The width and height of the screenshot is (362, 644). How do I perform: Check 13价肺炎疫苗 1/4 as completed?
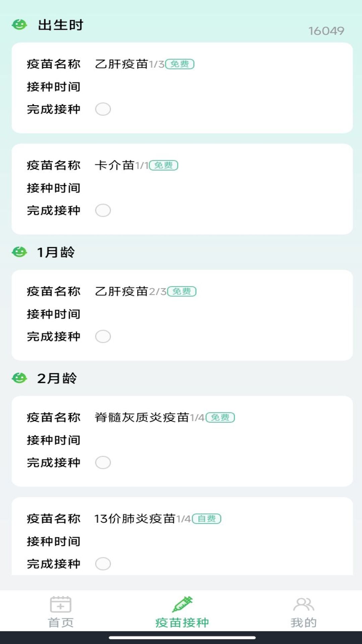[103, 564]
